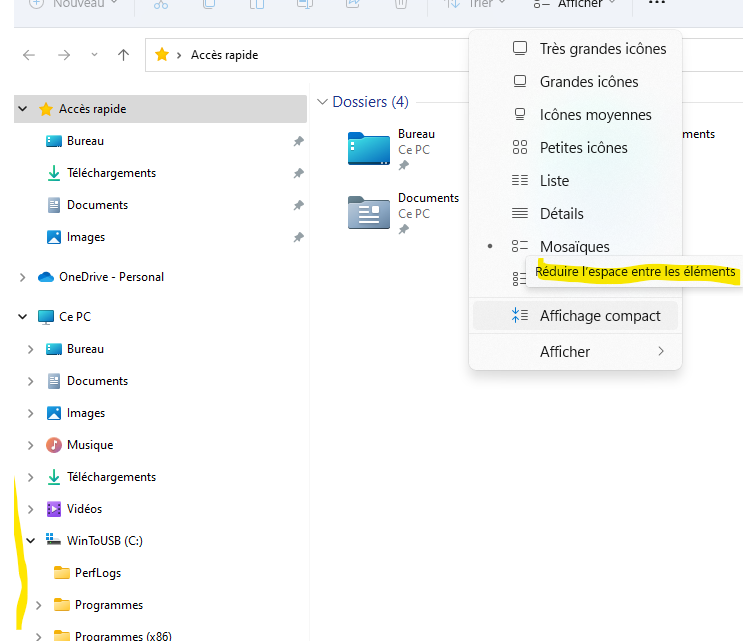Expand Bureau under Ce PC
The width and height of the screenshot is (743, 641).
(x=30, y=349)
